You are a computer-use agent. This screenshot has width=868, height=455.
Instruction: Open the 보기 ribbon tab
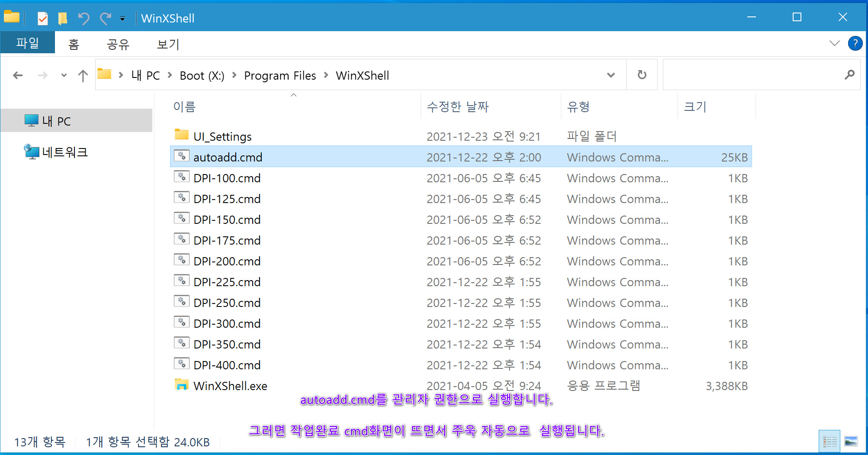pyautogui.click(x=168, y=44)
